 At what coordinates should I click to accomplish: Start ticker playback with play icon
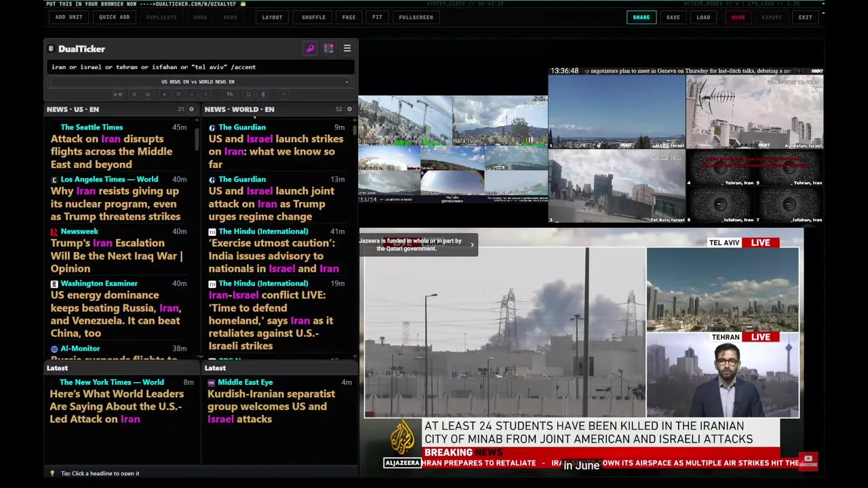click(x=164, y=94)
